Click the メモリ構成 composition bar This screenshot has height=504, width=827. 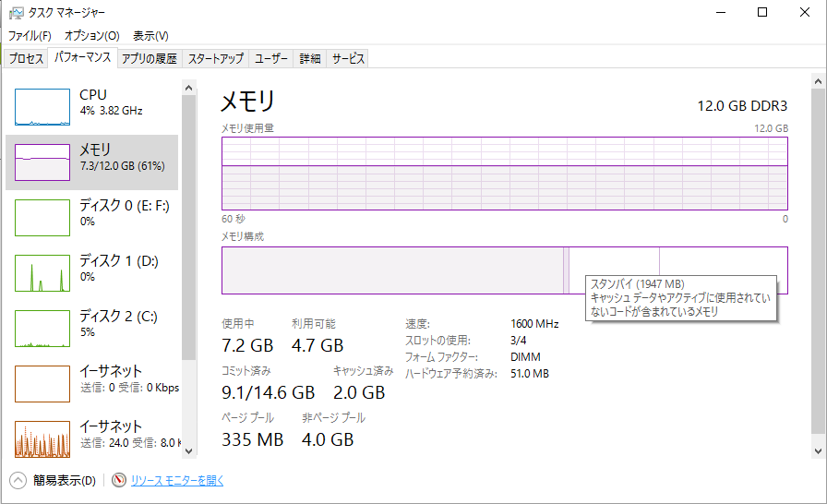[505, 270]
